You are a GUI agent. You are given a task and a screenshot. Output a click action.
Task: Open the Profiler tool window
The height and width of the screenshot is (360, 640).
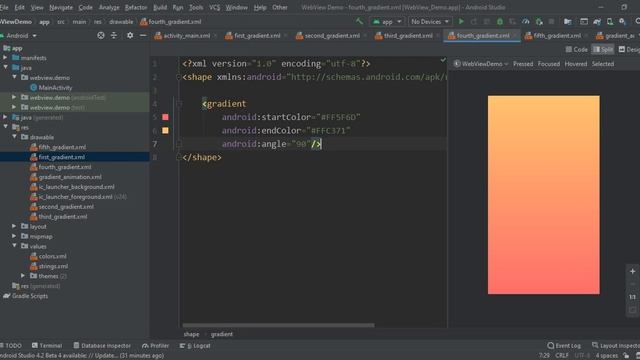tap(156, 345)
